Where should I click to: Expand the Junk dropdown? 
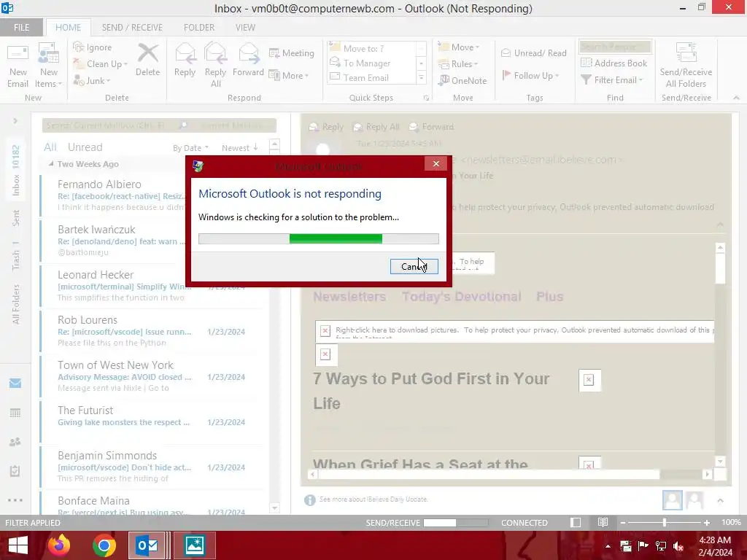108,81
